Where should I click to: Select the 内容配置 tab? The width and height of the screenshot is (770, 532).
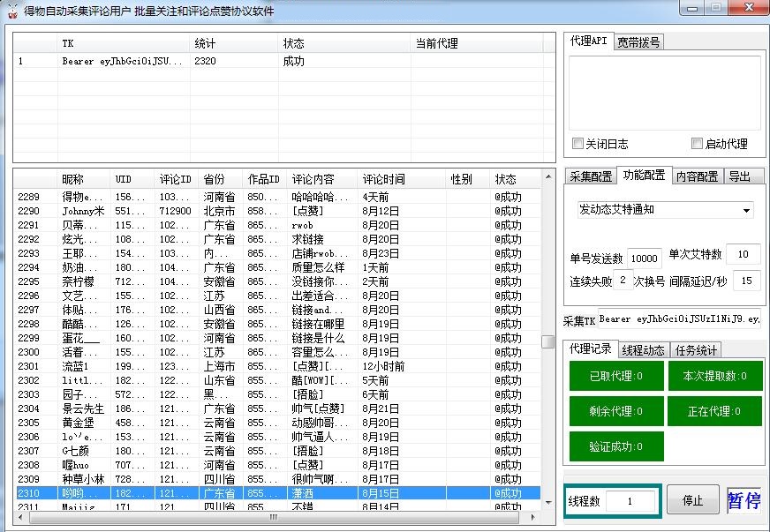point(697,176)
